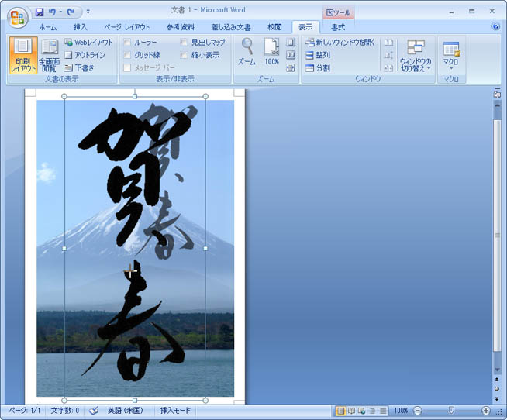Click the 整列 button

click(318, 55)
